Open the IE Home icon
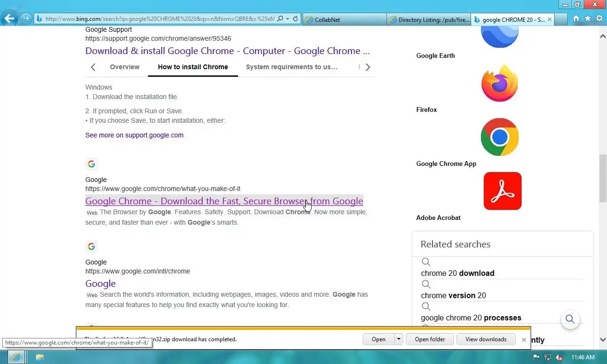This screenshot has height=364, width=607. click(576, 18)
